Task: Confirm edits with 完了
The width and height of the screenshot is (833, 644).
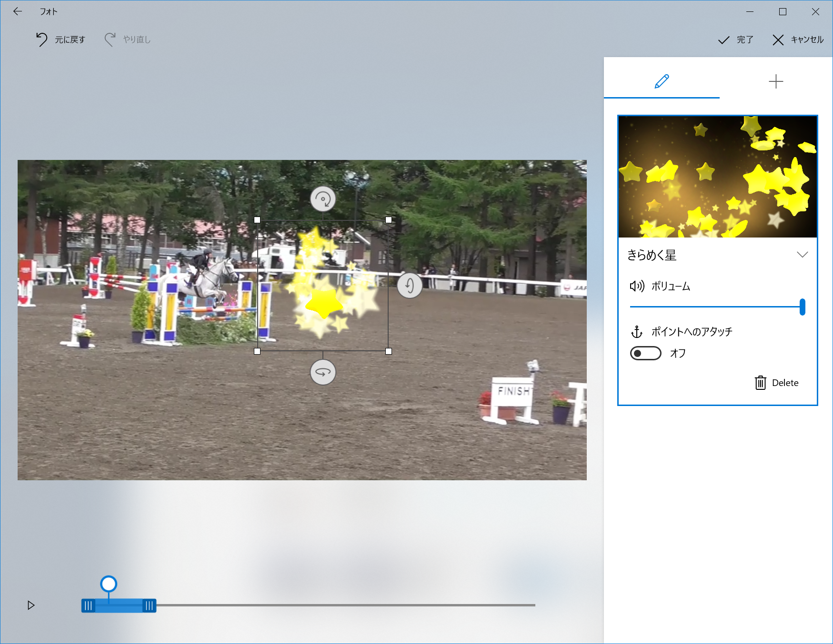Action: click(x=736, y=40)
